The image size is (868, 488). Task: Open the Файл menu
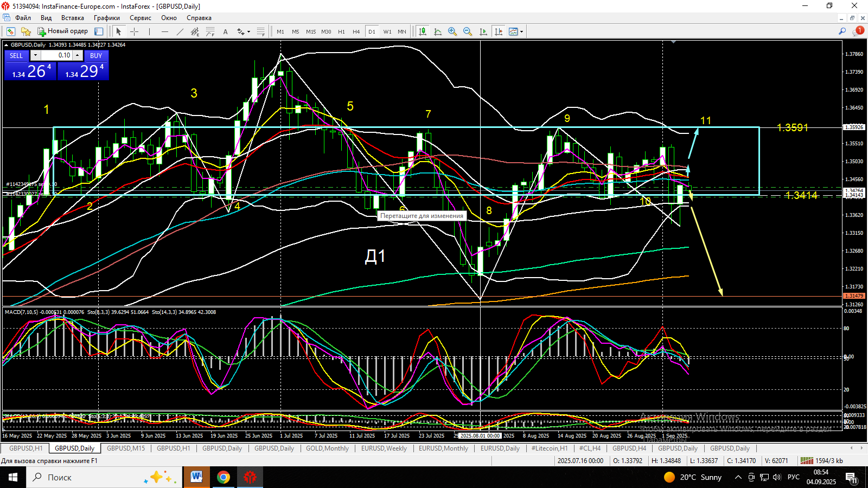pyautogui.click(x=23, y=18)
